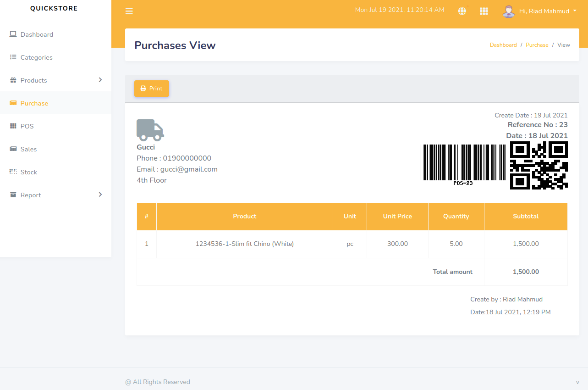Expand the Products submenu chevron
The image size is (588, 390).
point(100,80)
